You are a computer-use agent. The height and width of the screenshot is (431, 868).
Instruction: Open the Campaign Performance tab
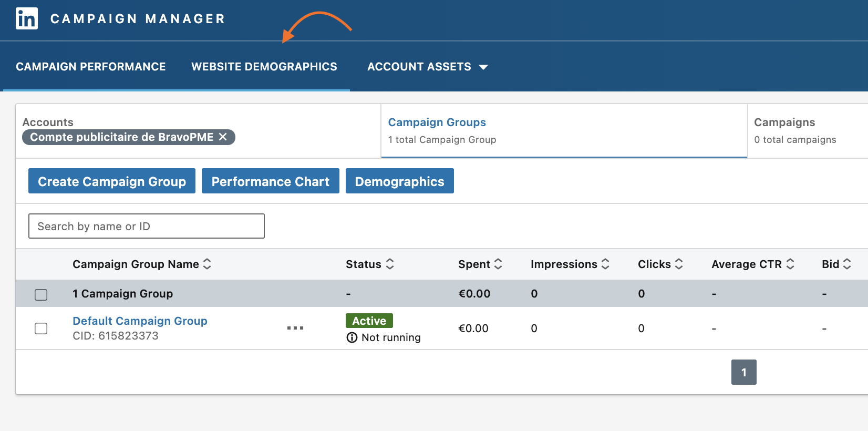coord(91,67)
